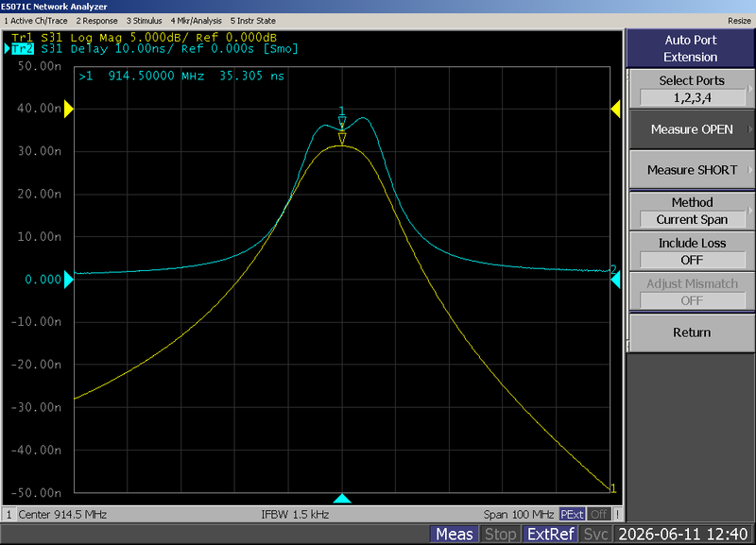Click the PExt status indicator
756x545 pixels.
[572, 515]
